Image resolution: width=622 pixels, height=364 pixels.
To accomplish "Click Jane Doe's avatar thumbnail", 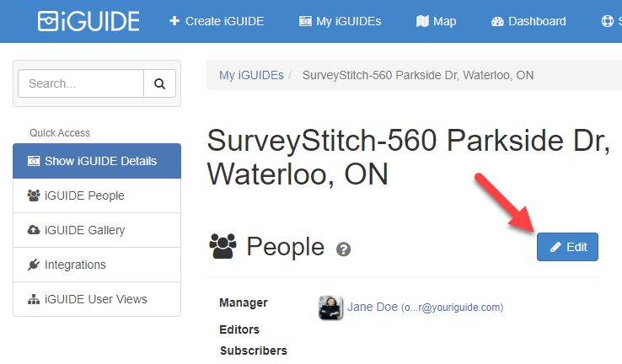I will (330, 308).
